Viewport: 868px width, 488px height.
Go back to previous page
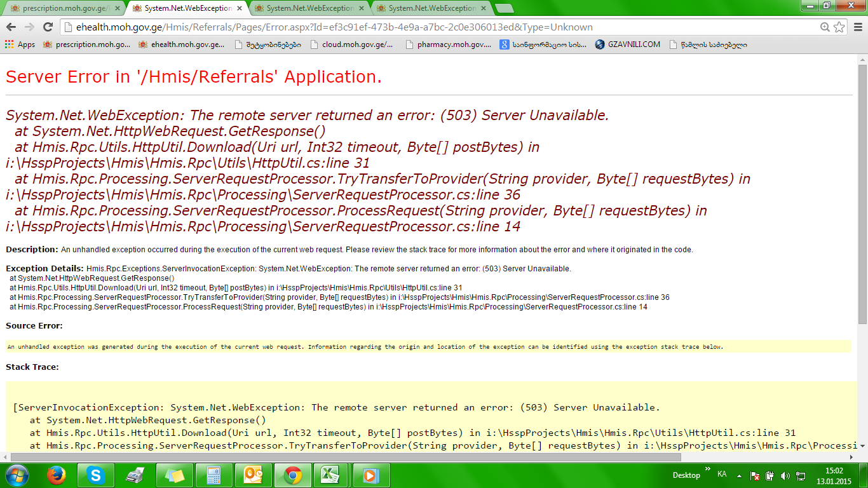click(x=11, y=27)
